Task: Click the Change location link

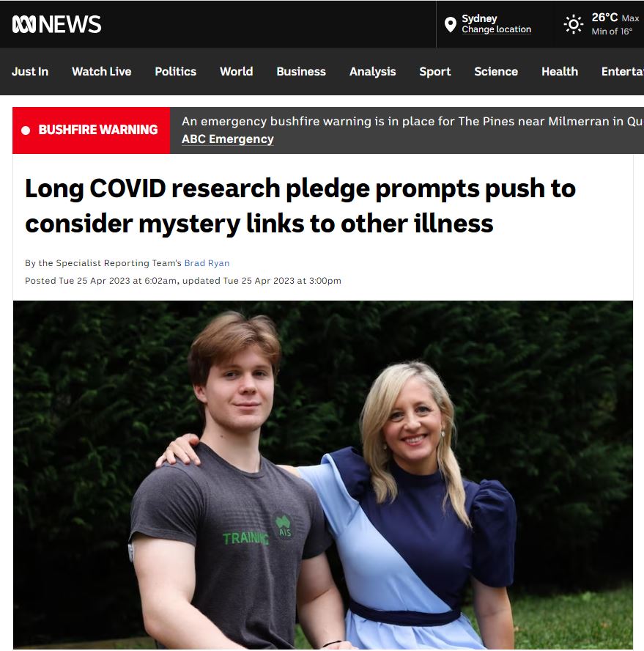Action: (496, 29)
